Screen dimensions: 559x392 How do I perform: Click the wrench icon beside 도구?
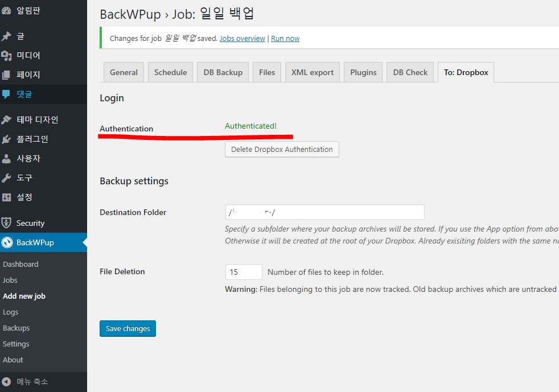pos(6,178)
